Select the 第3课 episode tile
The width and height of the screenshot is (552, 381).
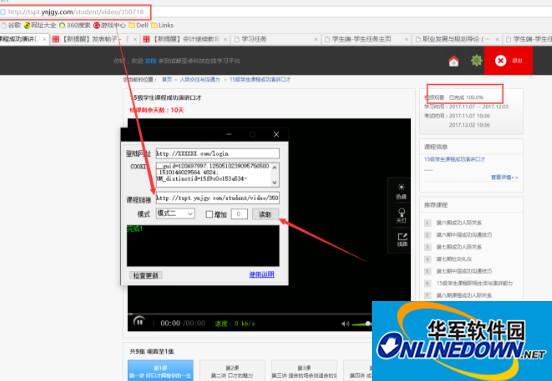tap(304, 370)
